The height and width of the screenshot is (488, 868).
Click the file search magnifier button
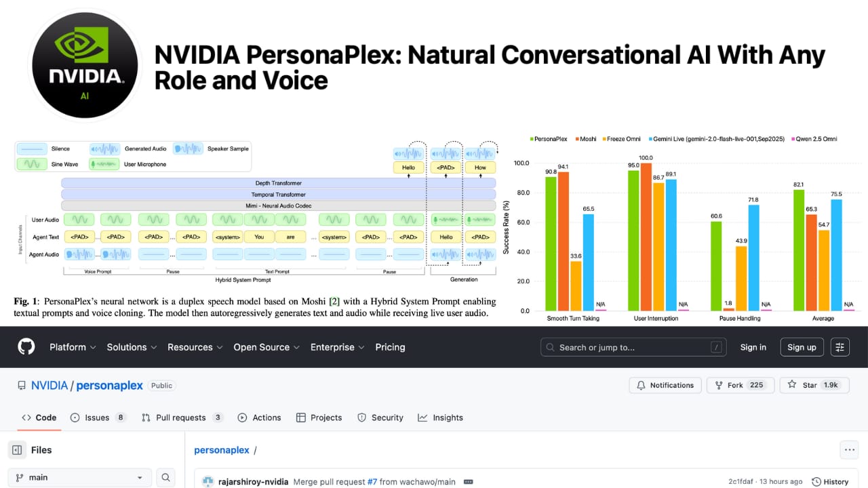[x=165, y=477]
